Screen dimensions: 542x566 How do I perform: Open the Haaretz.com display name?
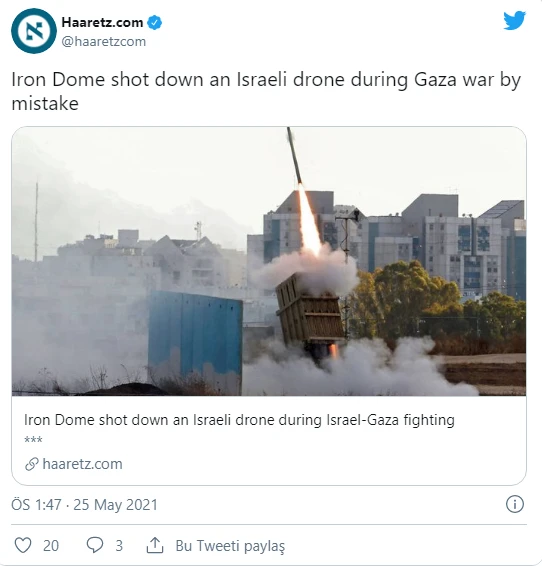(102, 22)
